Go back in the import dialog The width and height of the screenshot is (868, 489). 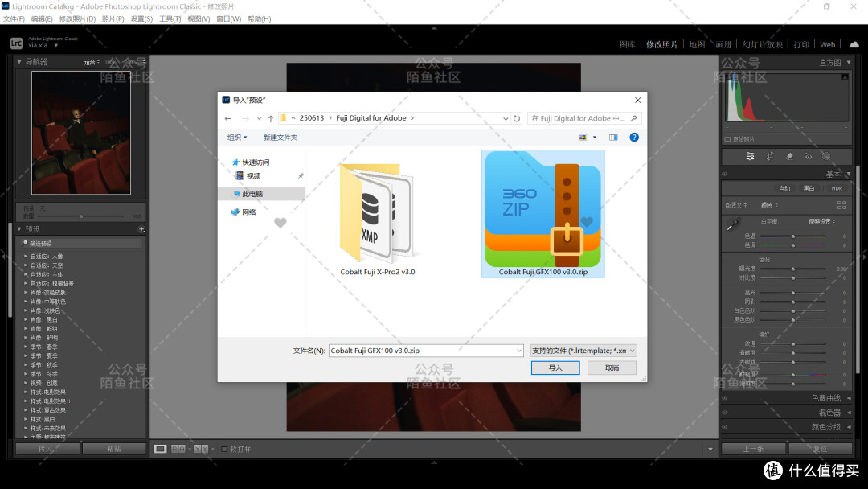[228, 118]
